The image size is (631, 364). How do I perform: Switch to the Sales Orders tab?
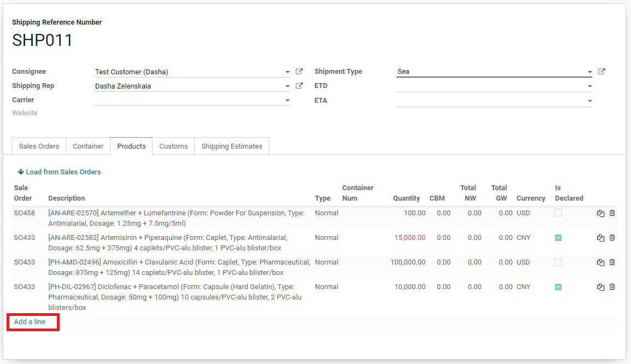pos(39,146)
